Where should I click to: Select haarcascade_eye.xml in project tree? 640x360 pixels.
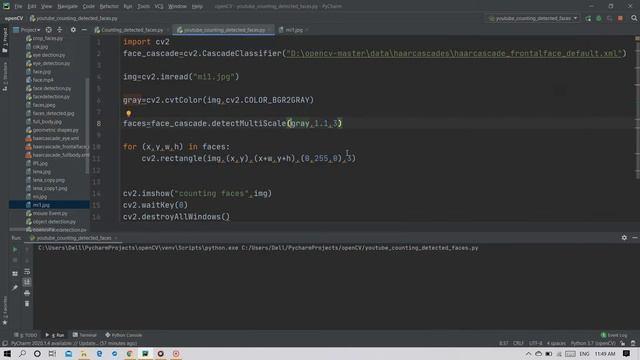pos(56,138)
